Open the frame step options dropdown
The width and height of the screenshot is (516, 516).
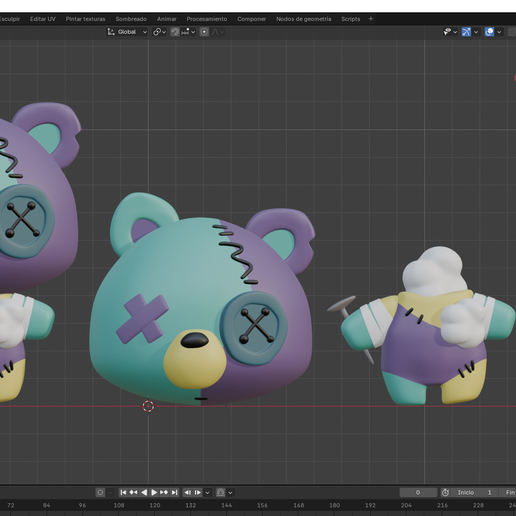[x=207, y=492]
